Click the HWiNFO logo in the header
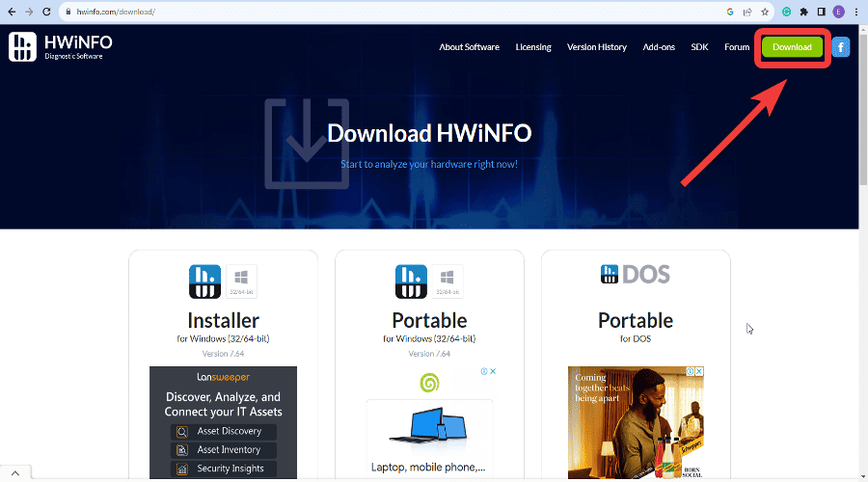The width and height of the screenshot is (868, 482). [61, 46]
